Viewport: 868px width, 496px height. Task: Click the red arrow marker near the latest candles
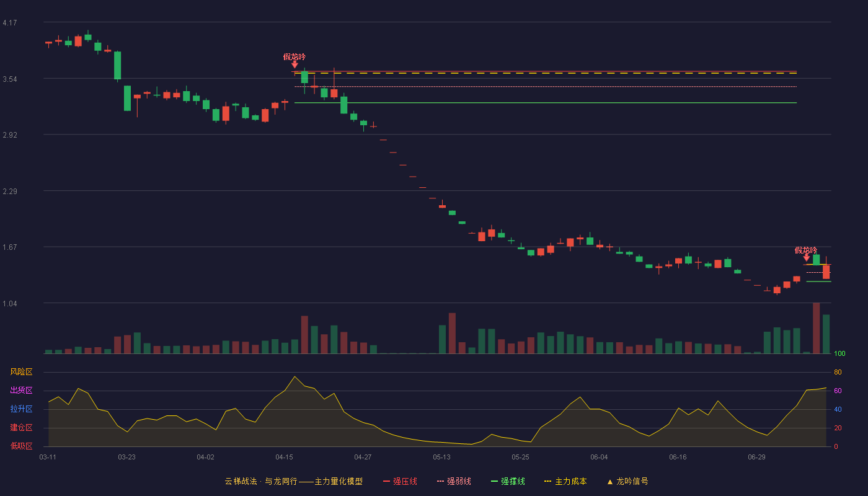click(806, 257)
